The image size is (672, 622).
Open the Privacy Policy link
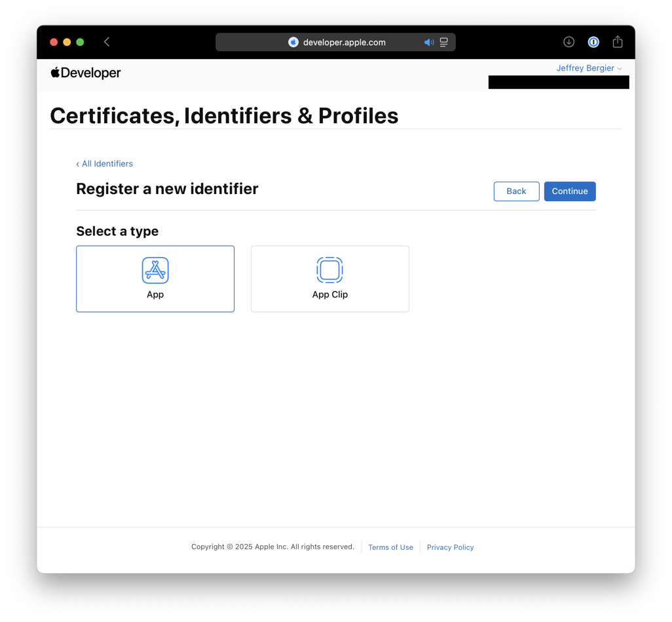pos(450,547)
